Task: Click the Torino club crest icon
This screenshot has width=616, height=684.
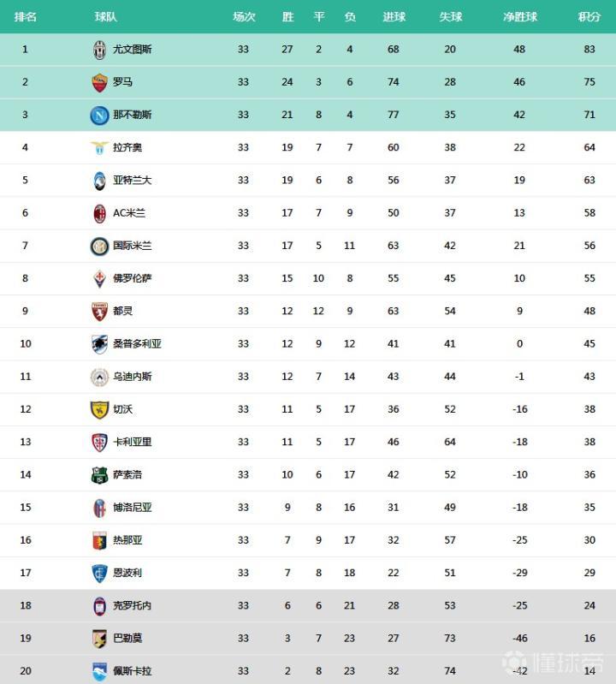Action: tap(100, 312)
